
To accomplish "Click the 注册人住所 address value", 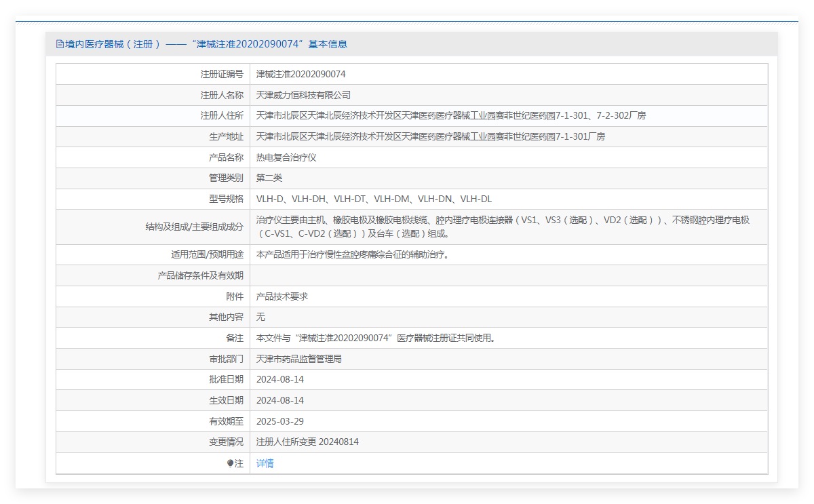I will coord(450,115).
